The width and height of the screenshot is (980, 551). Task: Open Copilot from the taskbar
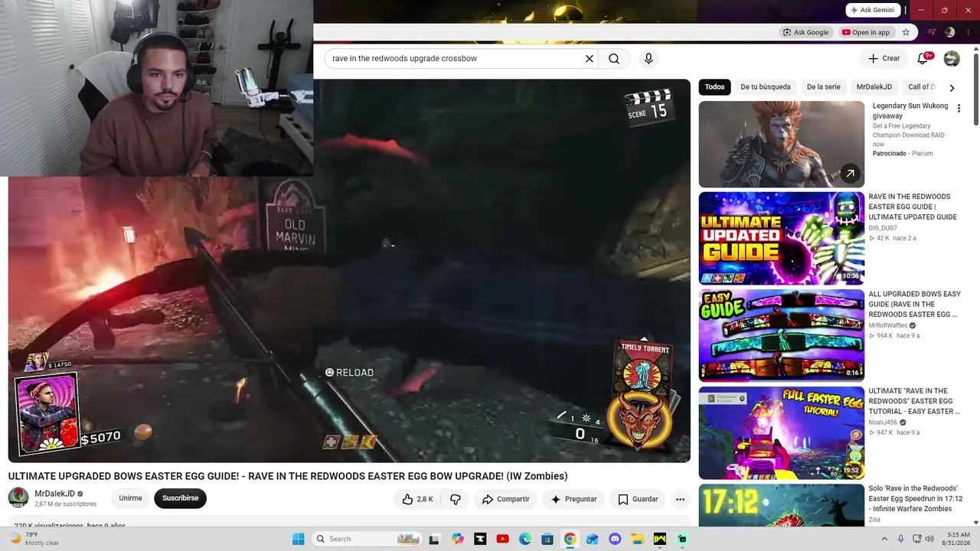458,539
